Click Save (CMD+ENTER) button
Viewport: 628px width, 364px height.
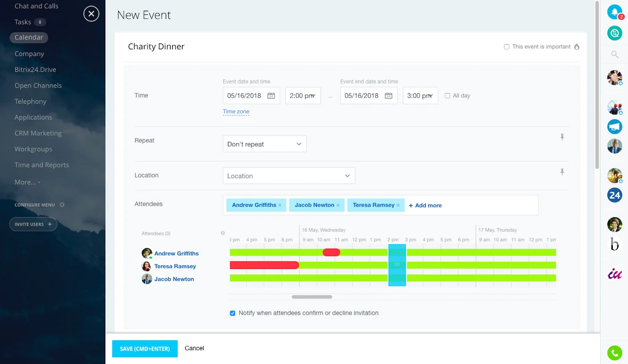(x=144, y=349)
